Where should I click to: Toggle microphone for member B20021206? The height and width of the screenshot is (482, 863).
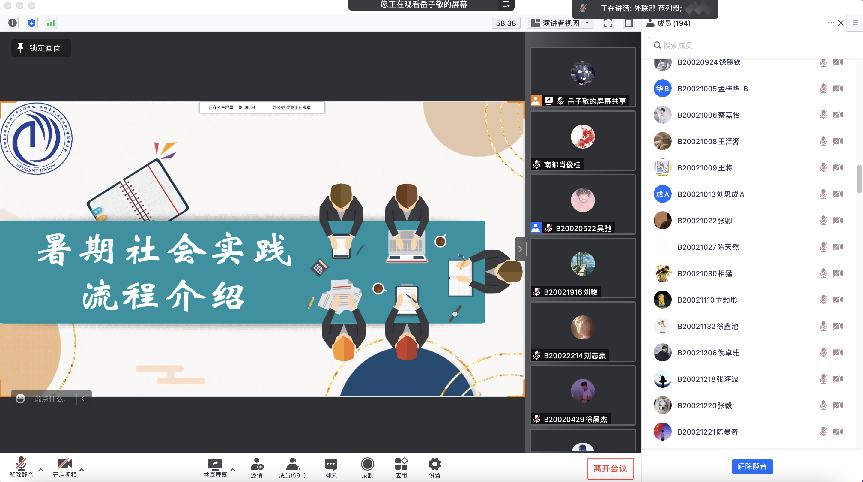(824, 353)
